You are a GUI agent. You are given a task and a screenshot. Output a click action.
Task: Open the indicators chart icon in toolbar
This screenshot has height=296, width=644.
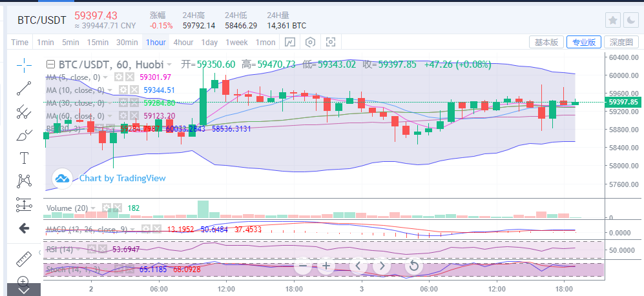click(290, 43)
